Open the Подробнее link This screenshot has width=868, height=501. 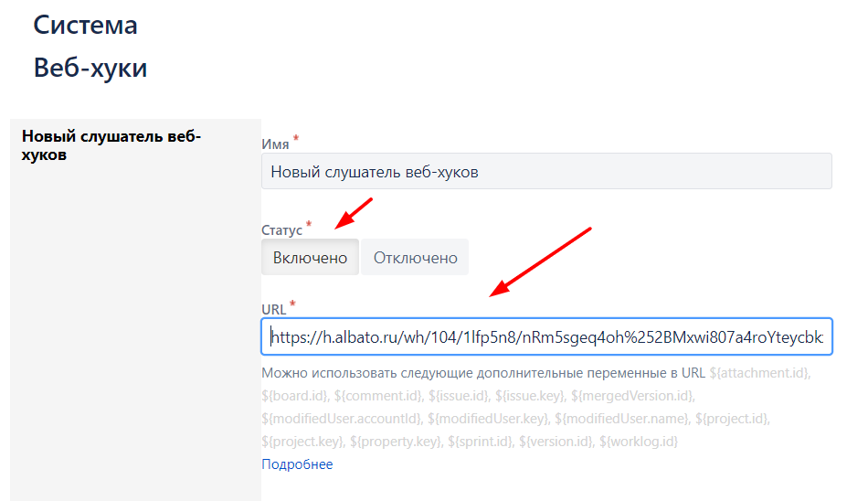coord(297,464)
